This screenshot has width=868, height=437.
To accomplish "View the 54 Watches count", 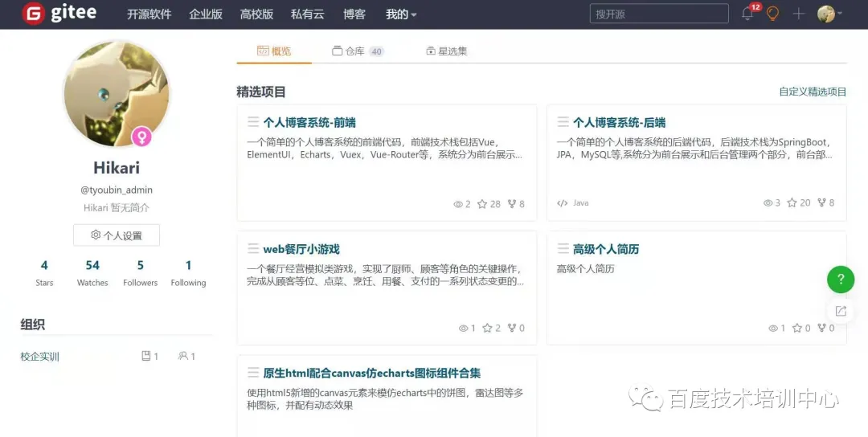I will [92, 272].
